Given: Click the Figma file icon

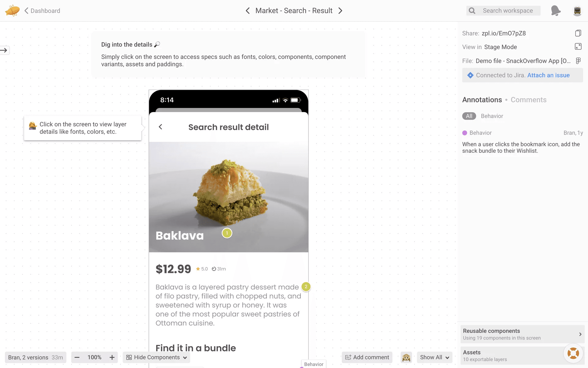Looking at the screenshot, I should point(578,61).
